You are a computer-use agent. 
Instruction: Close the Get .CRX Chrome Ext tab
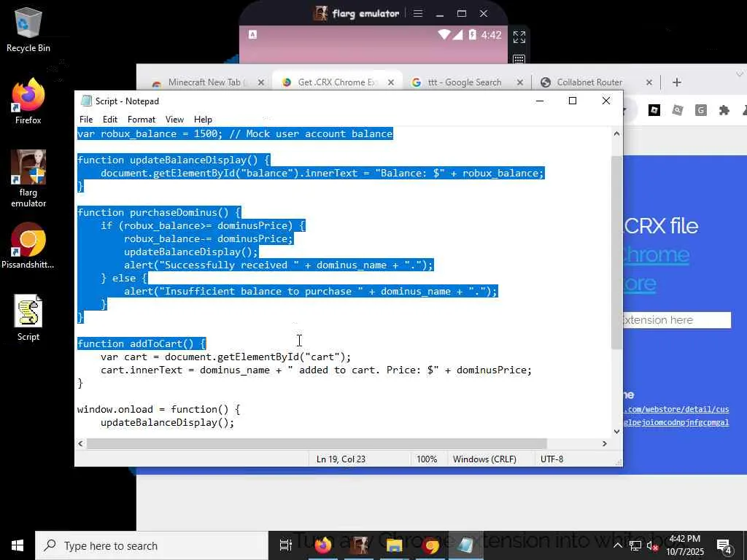[391, 82]
